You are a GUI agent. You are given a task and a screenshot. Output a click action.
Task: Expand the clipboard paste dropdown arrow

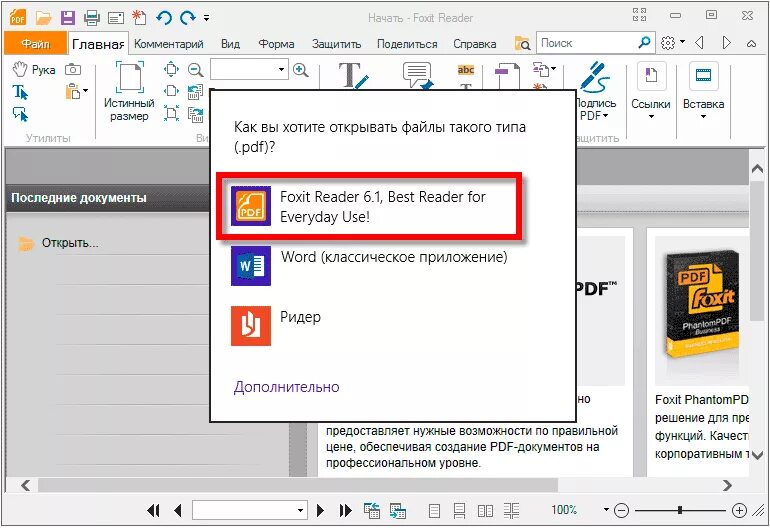85,91
